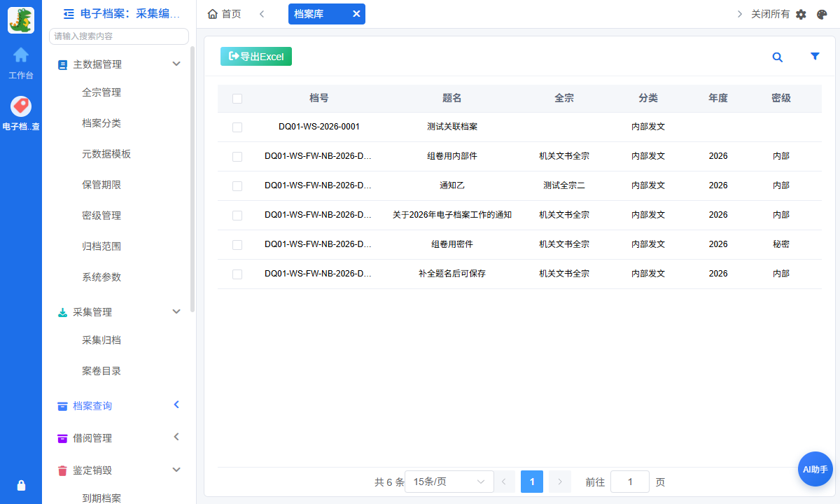Select 档案分类 menu item
Viewport: 840px width, 504px height.
[101, 123]
